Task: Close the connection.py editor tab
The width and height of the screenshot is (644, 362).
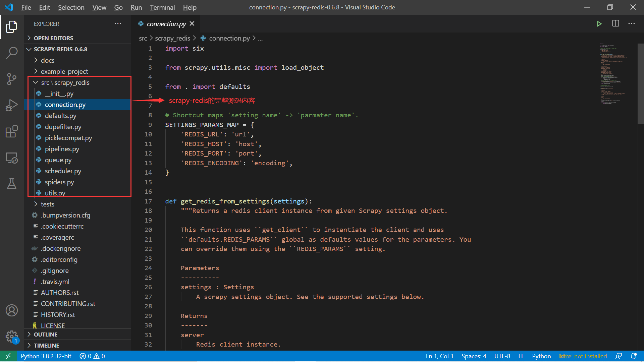Action: coord(192,23)
